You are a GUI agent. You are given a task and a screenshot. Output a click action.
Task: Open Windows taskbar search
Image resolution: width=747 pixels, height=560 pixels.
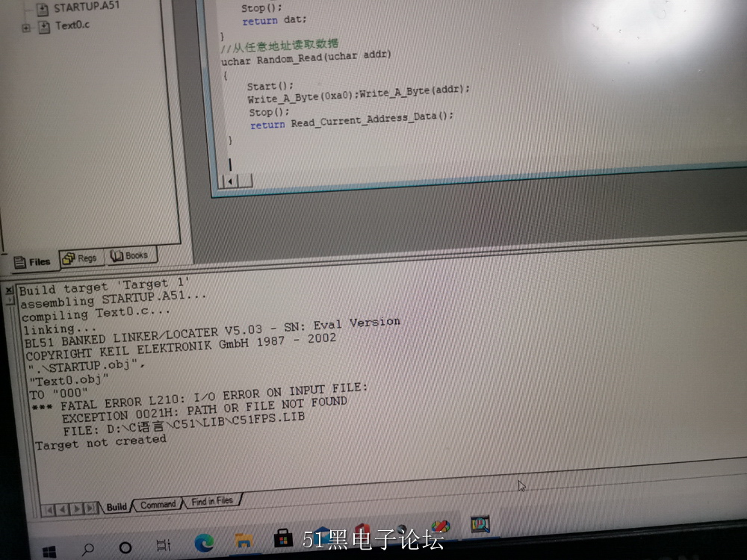tap(89, 549)
